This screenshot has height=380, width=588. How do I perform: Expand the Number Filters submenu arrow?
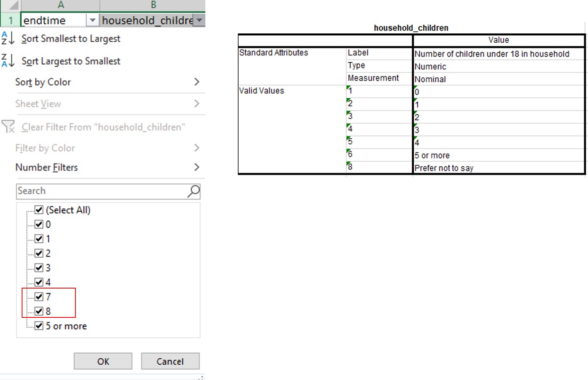(197, 167)
